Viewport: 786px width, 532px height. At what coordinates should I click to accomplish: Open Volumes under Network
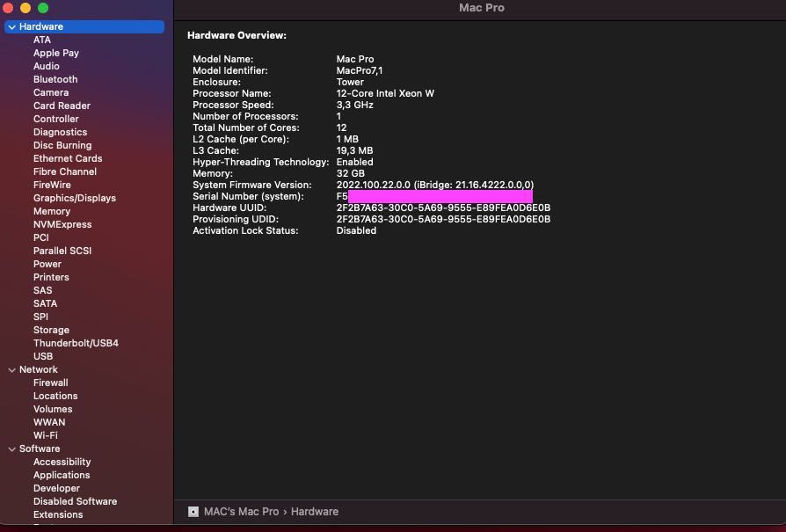click(53, 409)
